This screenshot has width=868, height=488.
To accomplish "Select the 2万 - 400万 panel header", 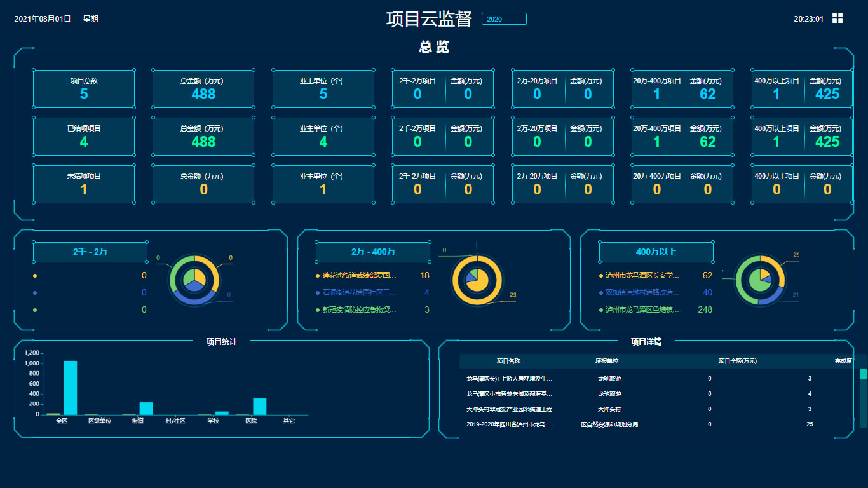I will [373, 252].
